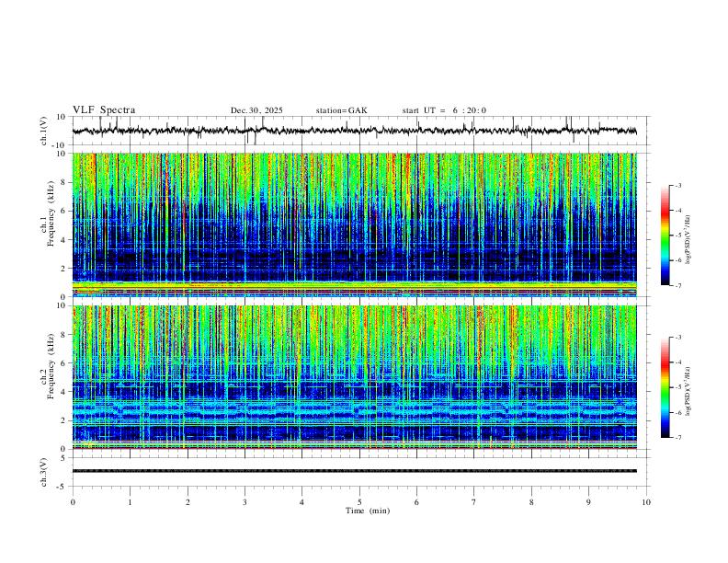The height and width of the screenshot is (563, 728).
Task: Click the ch.1 colorbar "log(PSD)(V²/Hz)" label
Action: [x=688, y=240]
